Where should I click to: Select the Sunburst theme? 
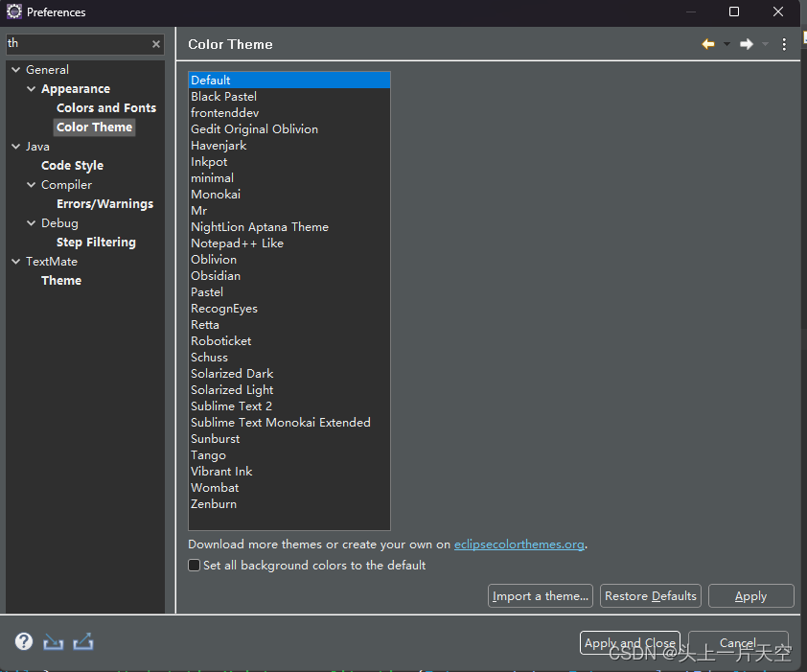point(289,439)
